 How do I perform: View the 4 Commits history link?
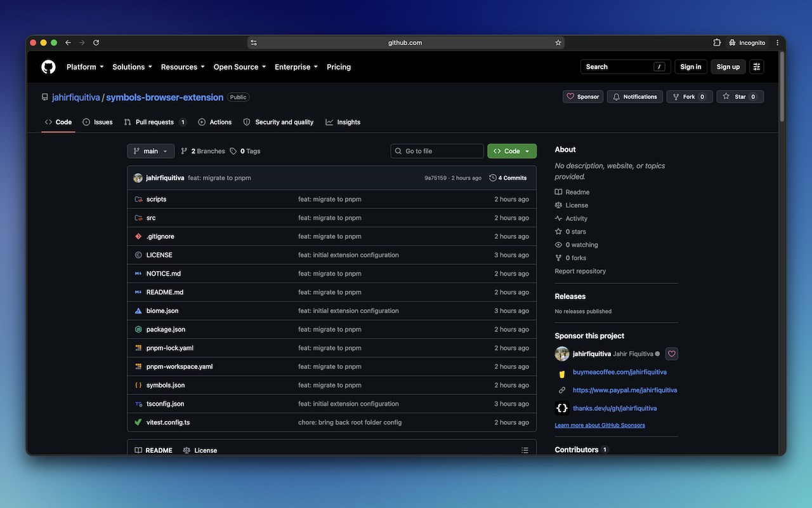point(508,178)
